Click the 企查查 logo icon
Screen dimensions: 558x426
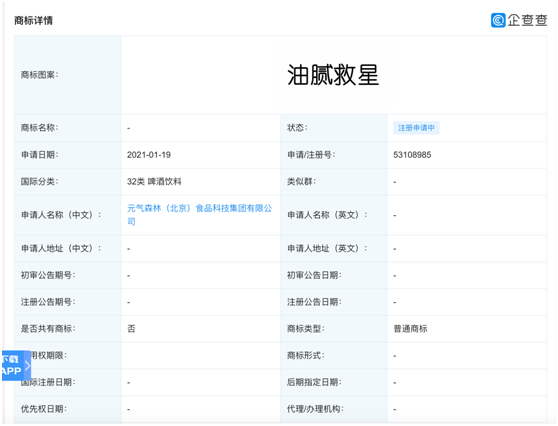click(x=498, y=20)
